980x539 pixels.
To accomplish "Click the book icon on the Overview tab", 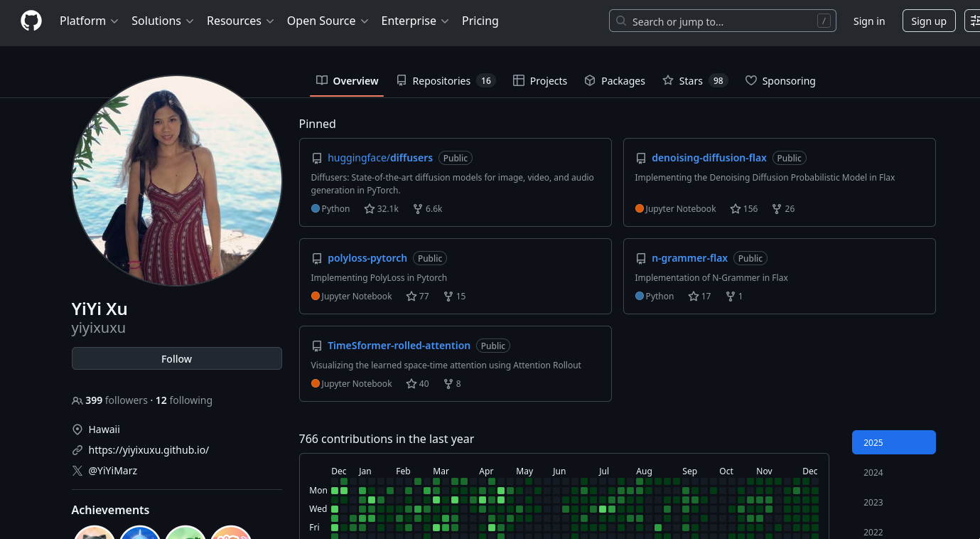I will 322,80.
